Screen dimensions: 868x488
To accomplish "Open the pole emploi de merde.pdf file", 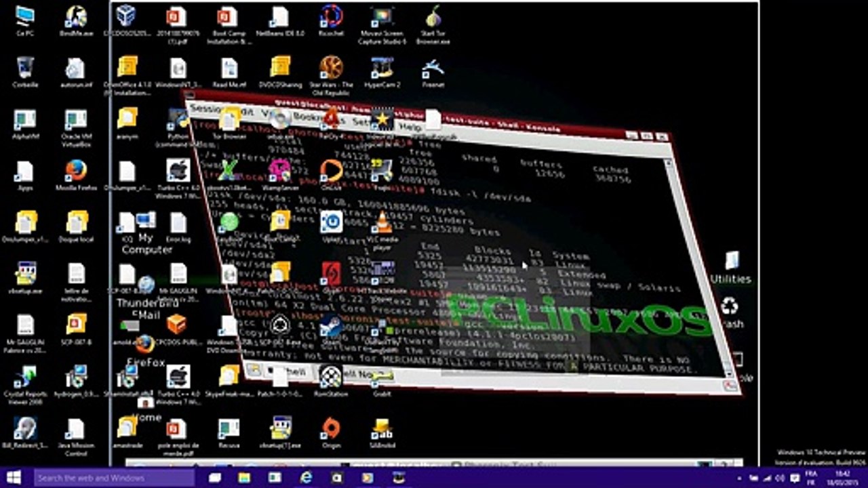I will click(177, 436).
